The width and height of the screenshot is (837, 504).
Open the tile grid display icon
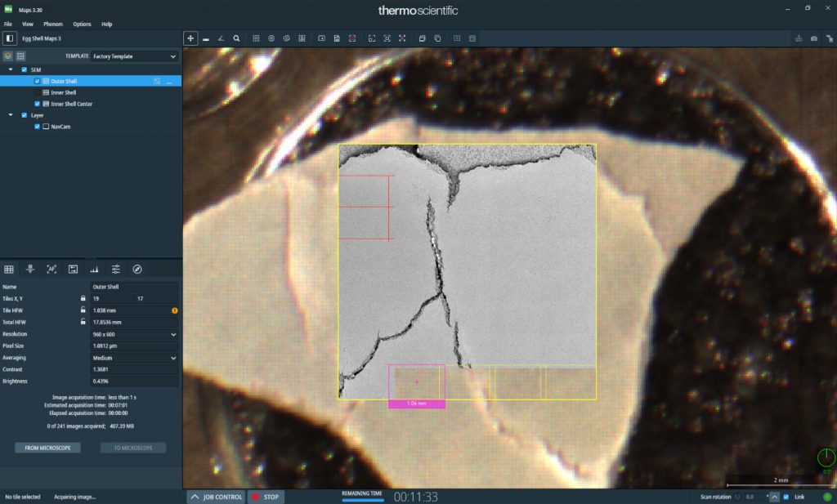(x=9, y=269)
